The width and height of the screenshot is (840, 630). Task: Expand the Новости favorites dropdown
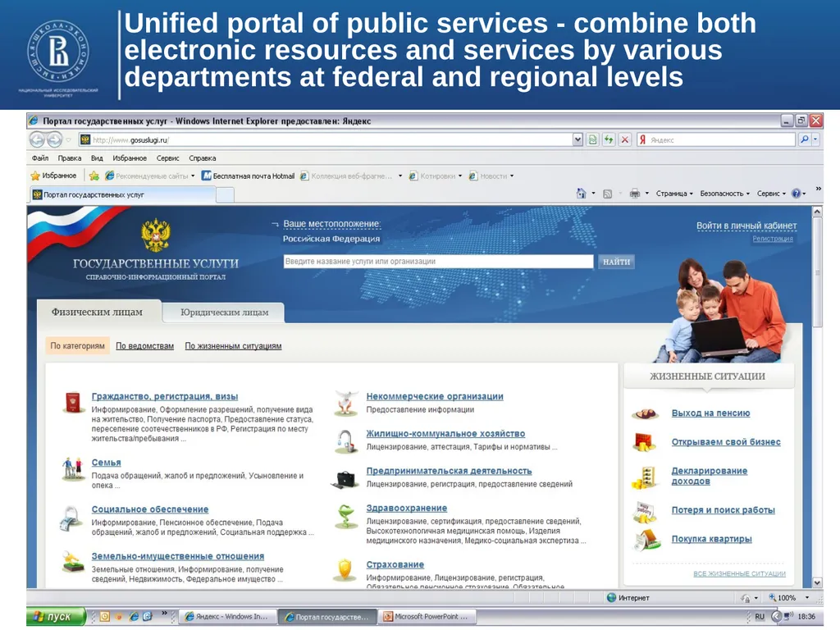point(512,176)
